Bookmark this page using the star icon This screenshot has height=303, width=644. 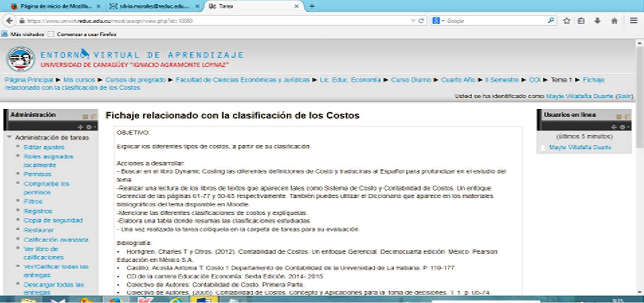pos(567,21)
